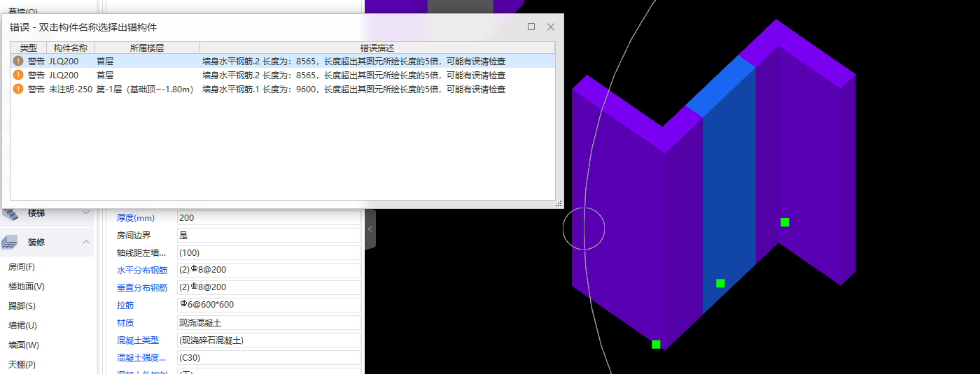The height and width of the screenshot is (374, 980).
Task: Click warning icon of 未注明-250 row
Action: pyautogui.click(x=18, y=89)
